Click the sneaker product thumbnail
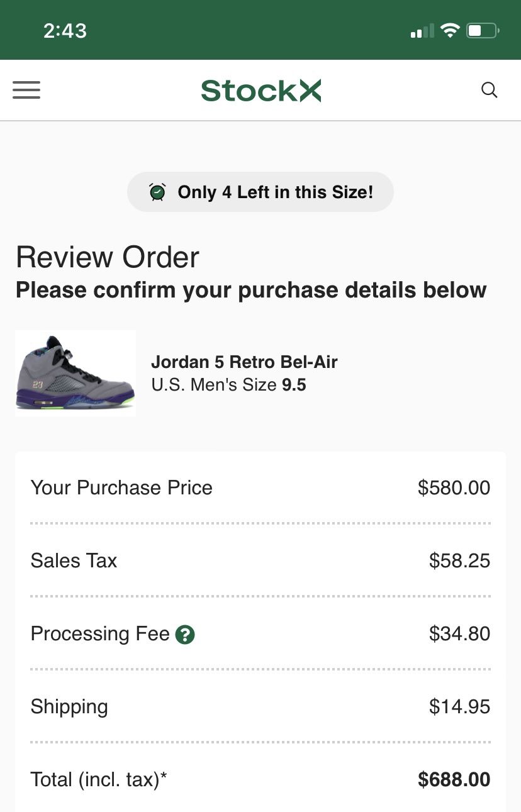 (x=75, y=373)
